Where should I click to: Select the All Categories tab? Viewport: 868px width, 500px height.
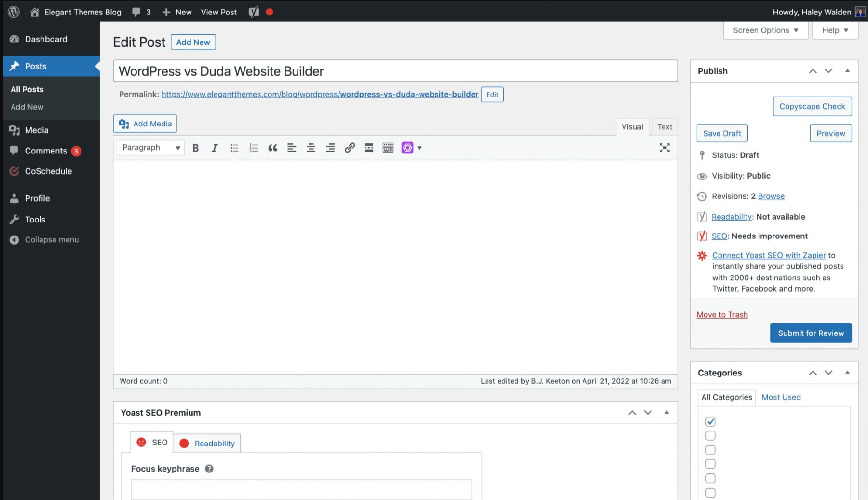(727, 397)
